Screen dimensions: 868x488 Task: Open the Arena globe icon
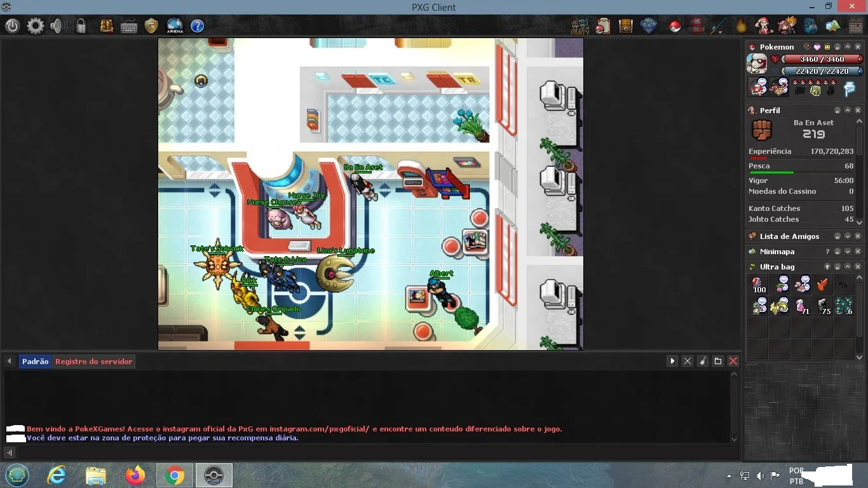[x=175, y=26]
